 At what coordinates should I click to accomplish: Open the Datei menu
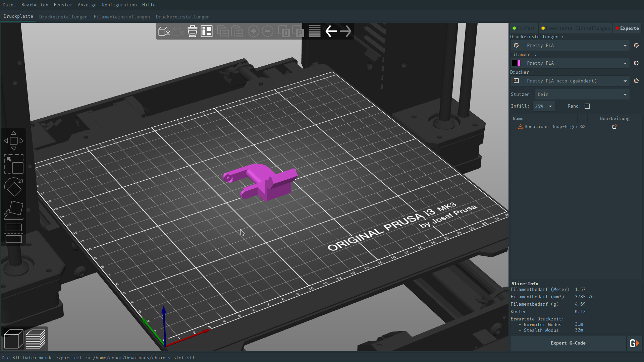click(9, 5)
